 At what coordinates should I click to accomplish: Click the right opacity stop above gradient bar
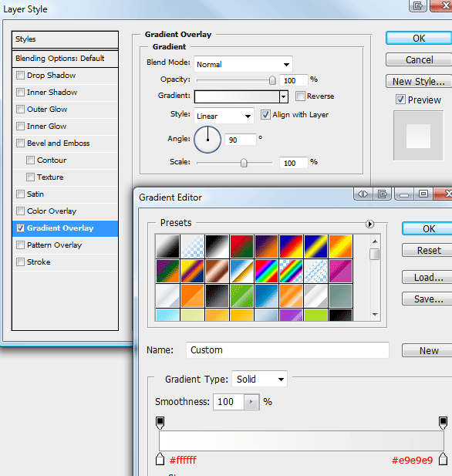(443, 423)
